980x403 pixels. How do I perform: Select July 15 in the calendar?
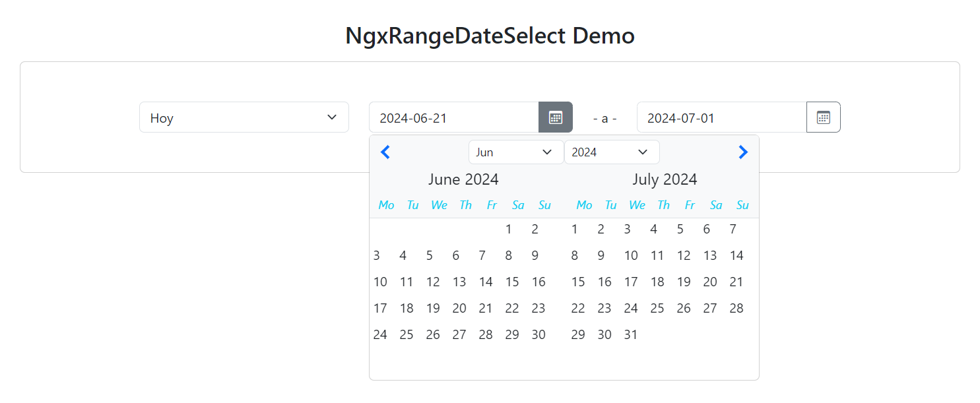pos(579,282)
